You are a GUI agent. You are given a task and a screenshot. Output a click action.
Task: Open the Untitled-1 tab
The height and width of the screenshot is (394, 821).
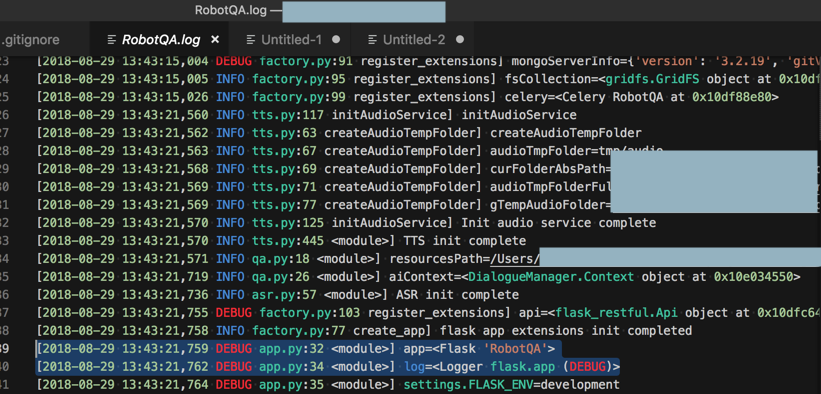point(292,40)
